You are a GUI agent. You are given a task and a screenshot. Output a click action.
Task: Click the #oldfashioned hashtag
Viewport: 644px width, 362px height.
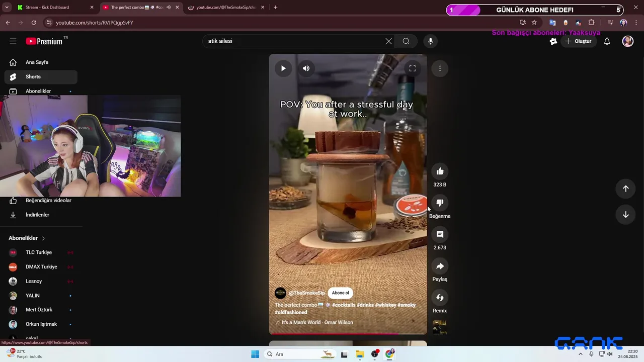291,312
